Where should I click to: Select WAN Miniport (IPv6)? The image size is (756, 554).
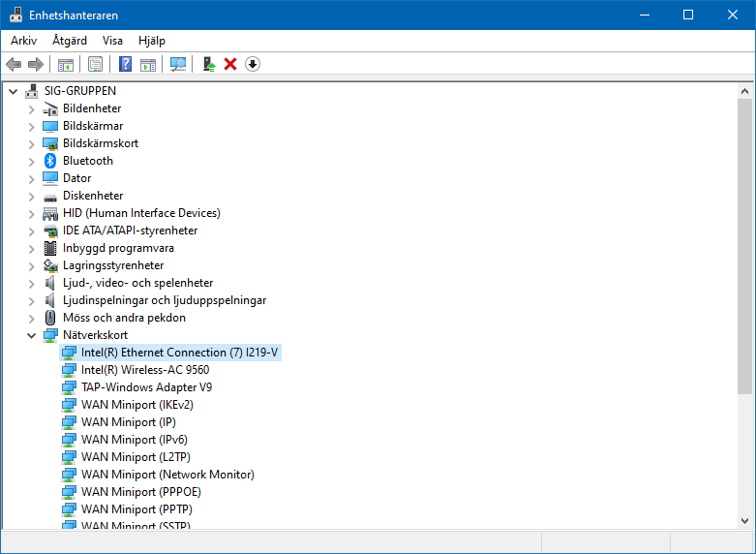point(134,439)
